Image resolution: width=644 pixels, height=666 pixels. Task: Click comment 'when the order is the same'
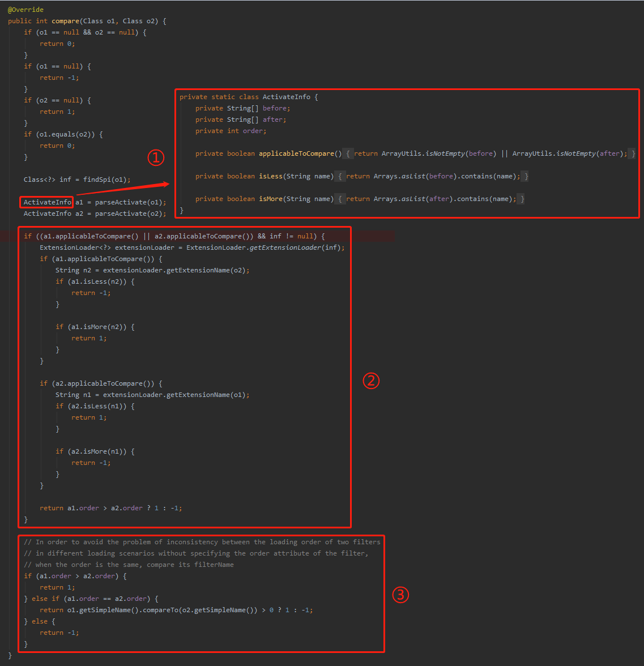click(x=129, y=565)
